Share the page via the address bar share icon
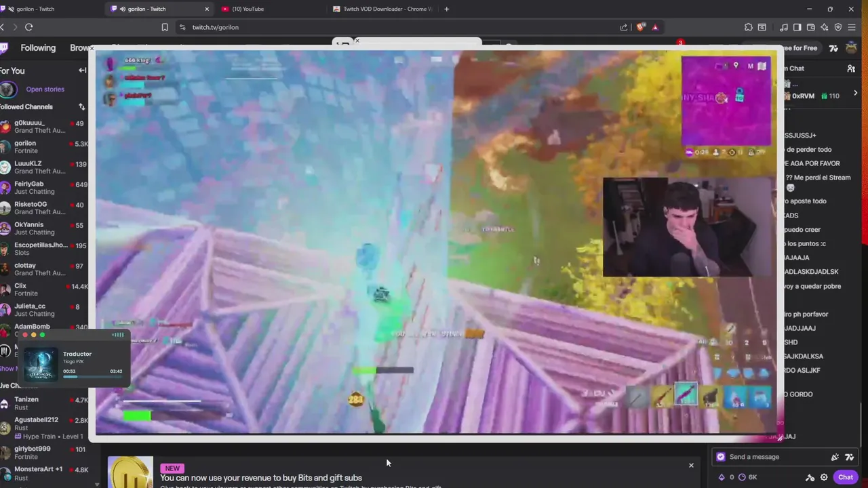 click(x=623, y=27)
